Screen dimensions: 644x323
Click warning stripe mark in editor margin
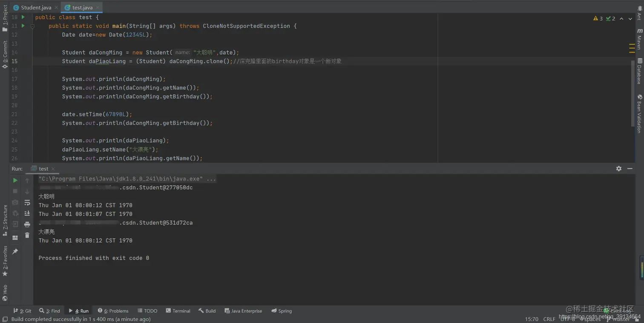pos(632,49)
